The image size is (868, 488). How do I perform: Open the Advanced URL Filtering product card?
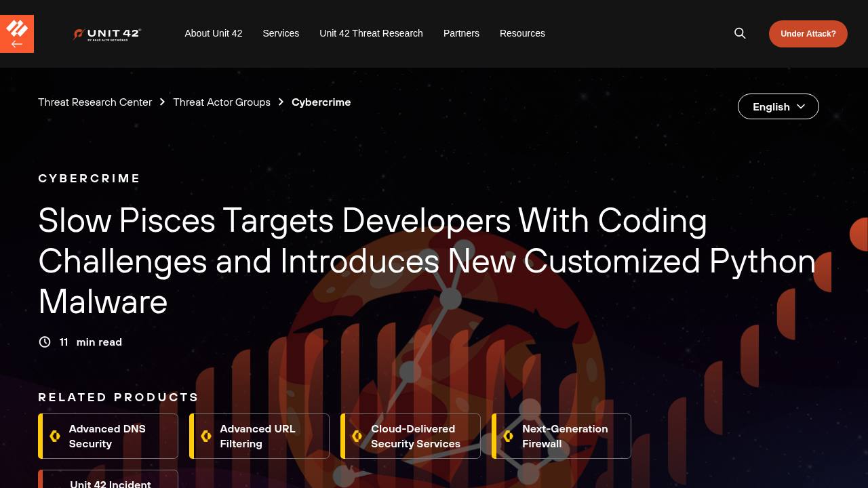tap(260, 436)
